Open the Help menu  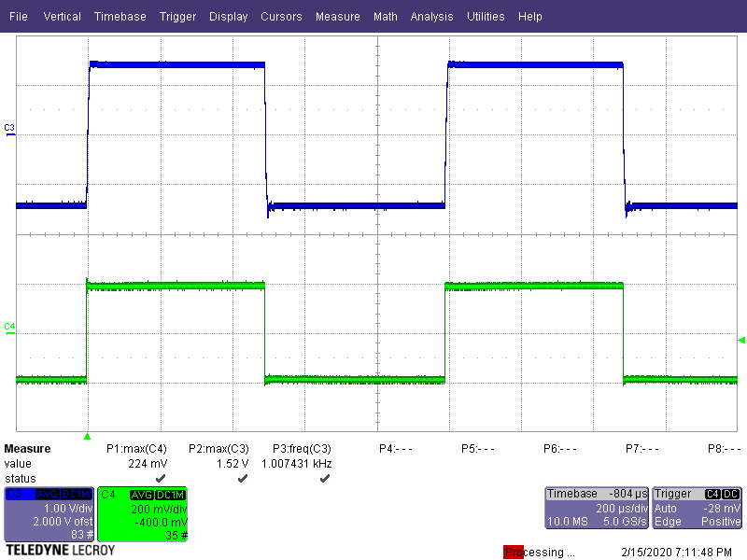tap(530, 17)
